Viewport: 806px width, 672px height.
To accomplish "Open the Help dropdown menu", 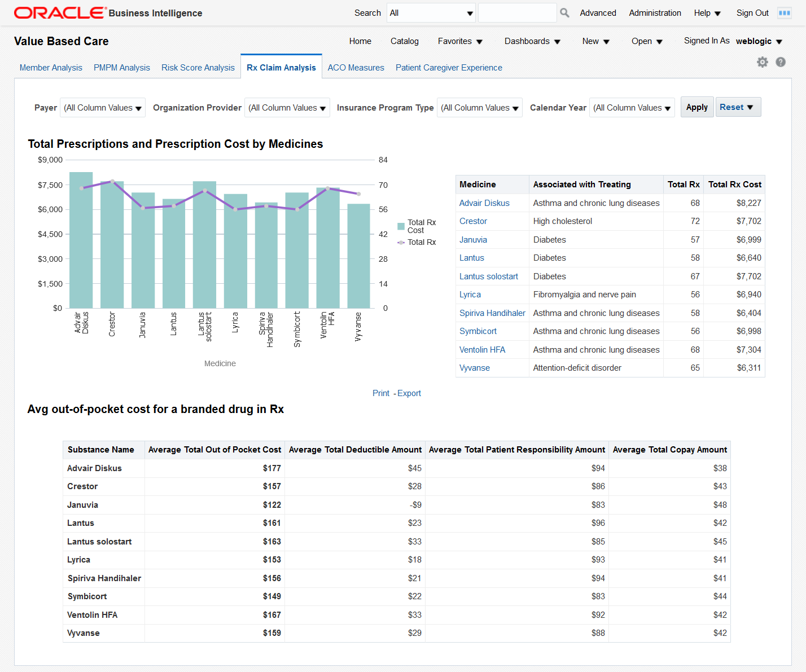I will 707,13.
